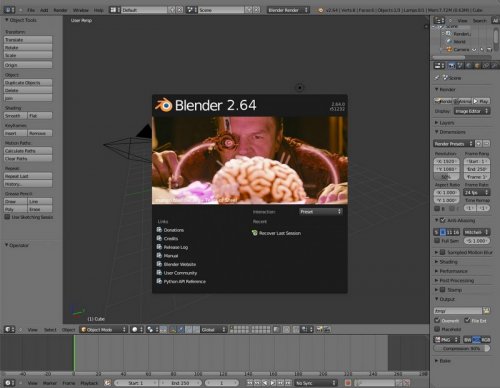Open the Object Mode dropdown
This screenshot has height=388, width=500.
pos(104,329)
